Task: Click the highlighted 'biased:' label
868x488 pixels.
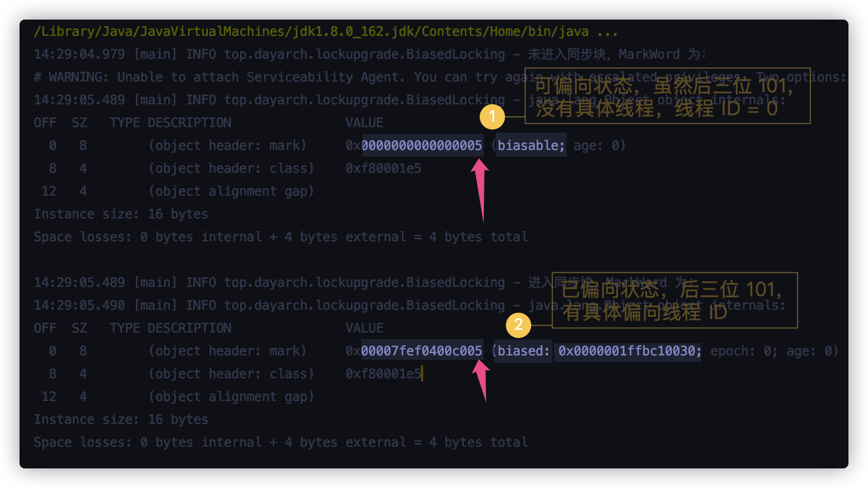Action: pos(523,351)
